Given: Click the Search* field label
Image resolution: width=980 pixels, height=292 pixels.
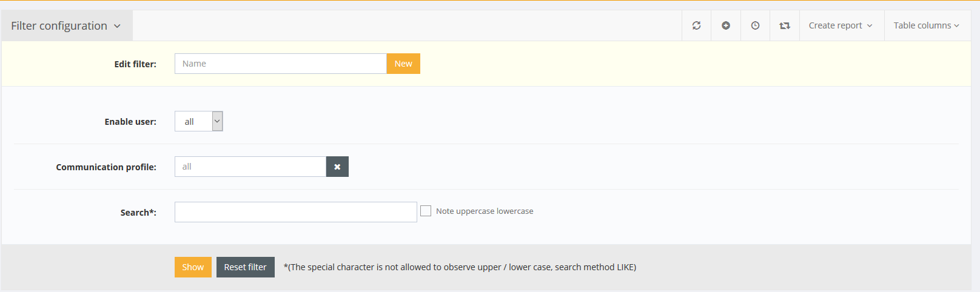Looking at the screenshot, I should 138,213.
